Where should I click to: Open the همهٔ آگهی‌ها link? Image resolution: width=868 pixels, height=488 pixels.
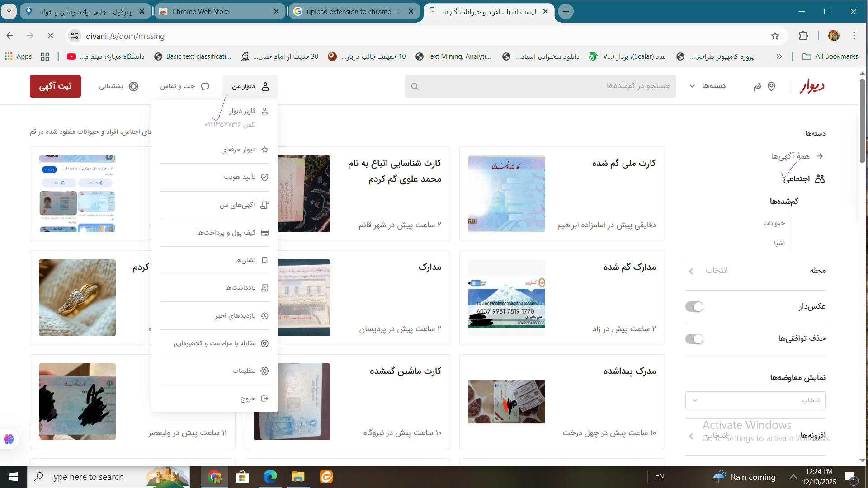coord(790,156)
